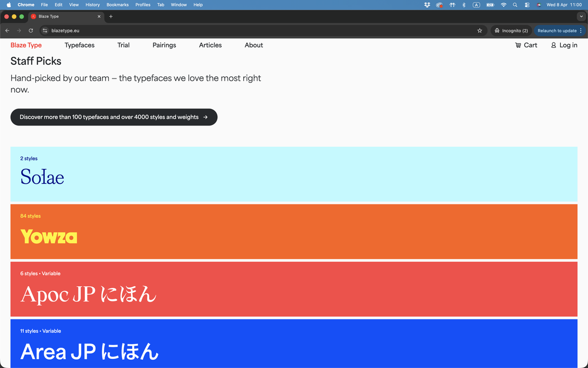
Task: Open the Articles page
Action: pyautogui.click(x=210, y=45)
